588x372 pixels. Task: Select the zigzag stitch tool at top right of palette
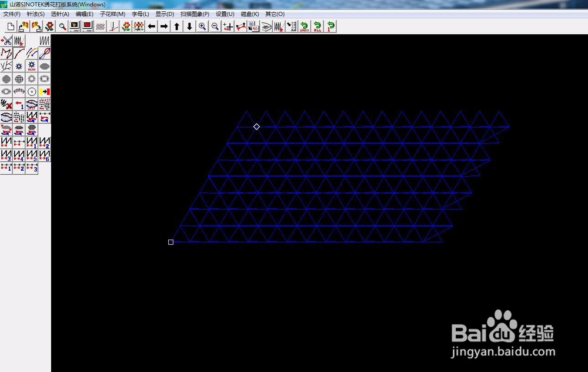44,41
